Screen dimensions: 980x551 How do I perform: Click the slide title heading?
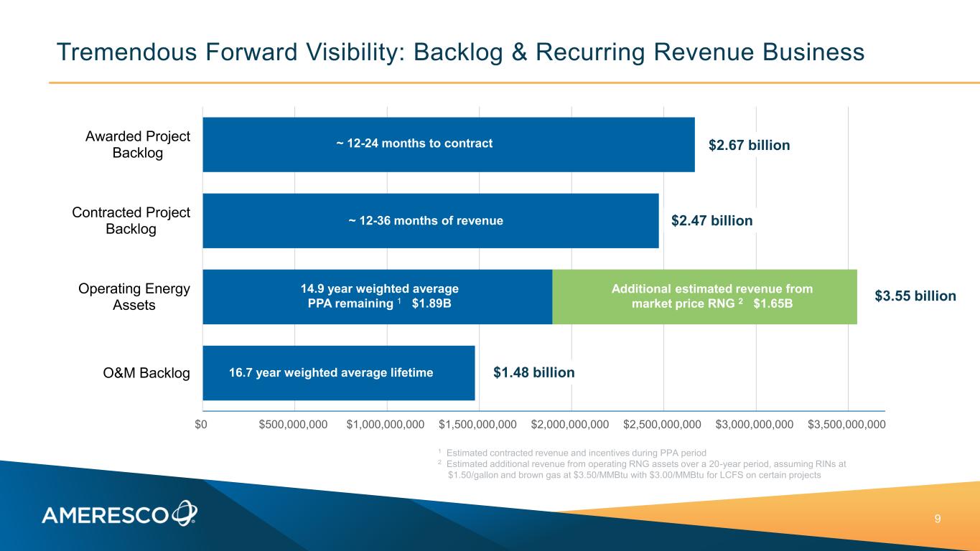(x=459, y=52)
